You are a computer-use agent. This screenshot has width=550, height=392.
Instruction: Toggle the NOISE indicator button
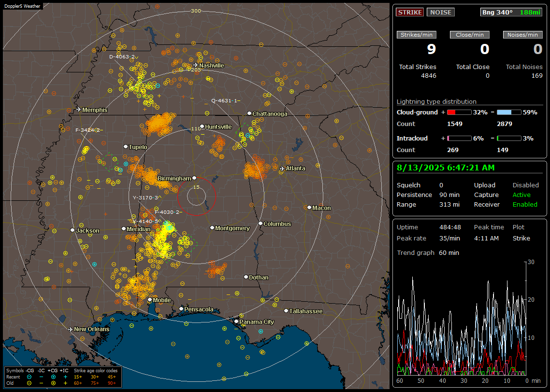(x=441, y=12)
